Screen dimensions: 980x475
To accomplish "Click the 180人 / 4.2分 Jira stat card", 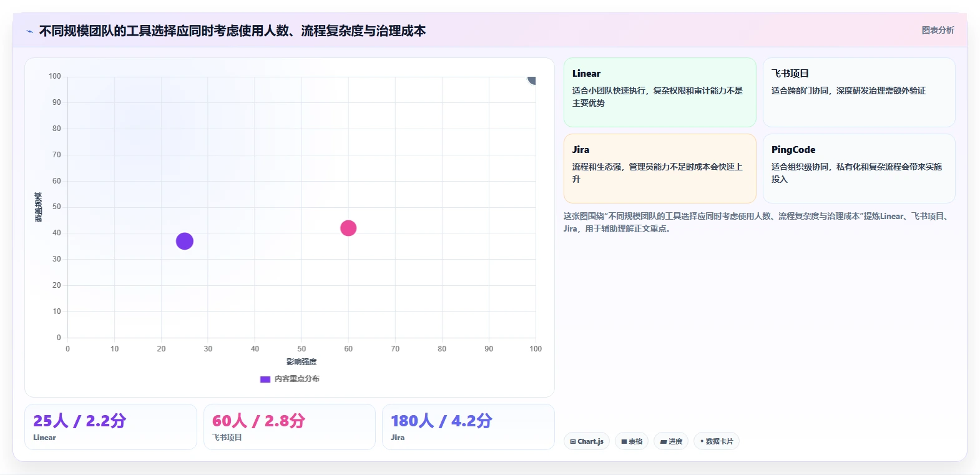I will point(468,427).
